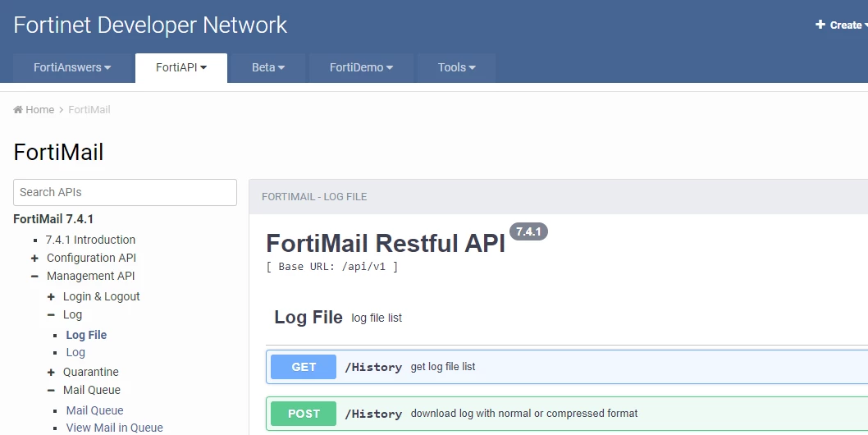The height and width of the screenshot is (435, 868).
Task: Collapse the Log tree node
Action: pos(51,314)
